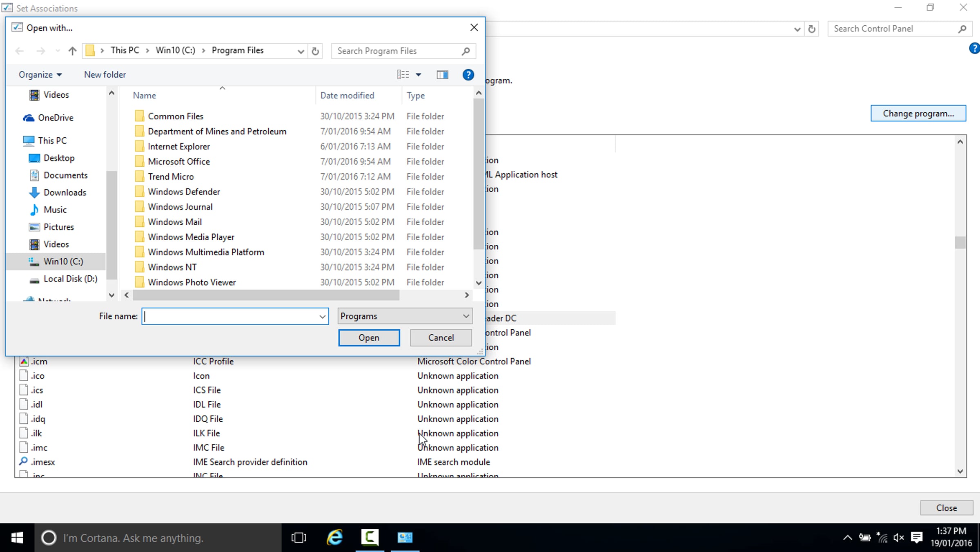Click the muted volume tray icon

(898, 538)
